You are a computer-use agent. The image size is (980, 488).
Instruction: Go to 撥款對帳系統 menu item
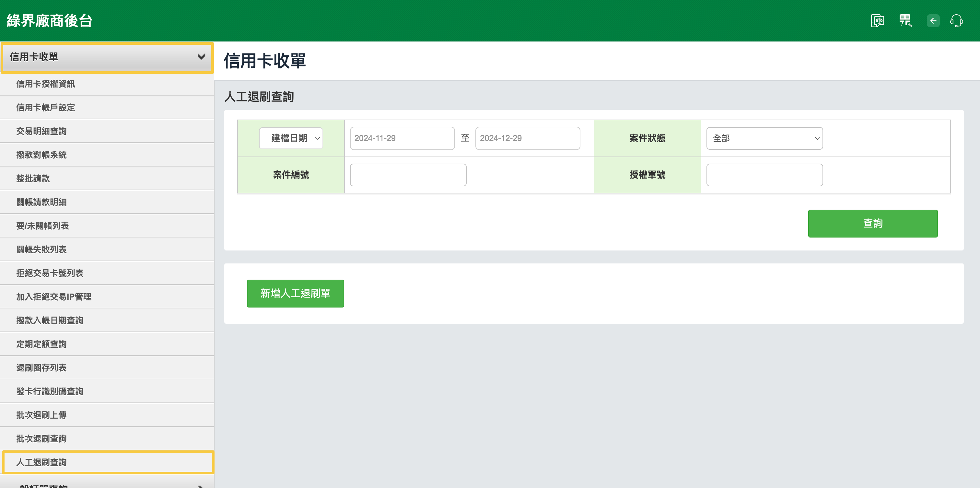(41, 155)
